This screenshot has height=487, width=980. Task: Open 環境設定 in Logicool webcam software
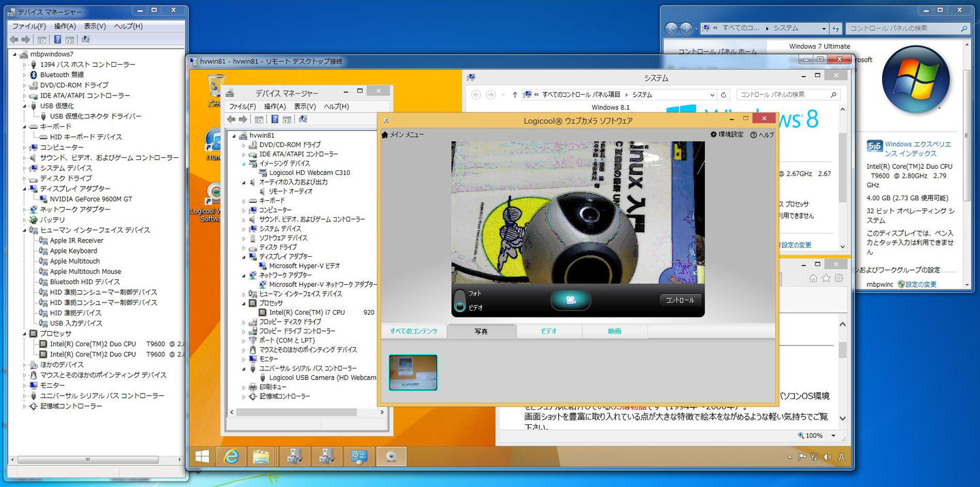tap(727, 135)
